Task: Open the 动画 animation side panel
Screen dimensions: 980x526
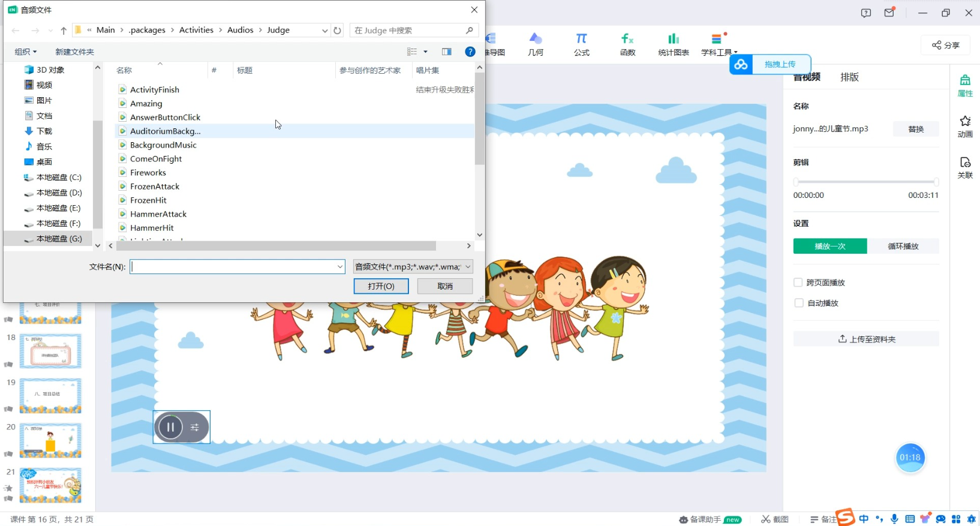Action: (965, 127)
